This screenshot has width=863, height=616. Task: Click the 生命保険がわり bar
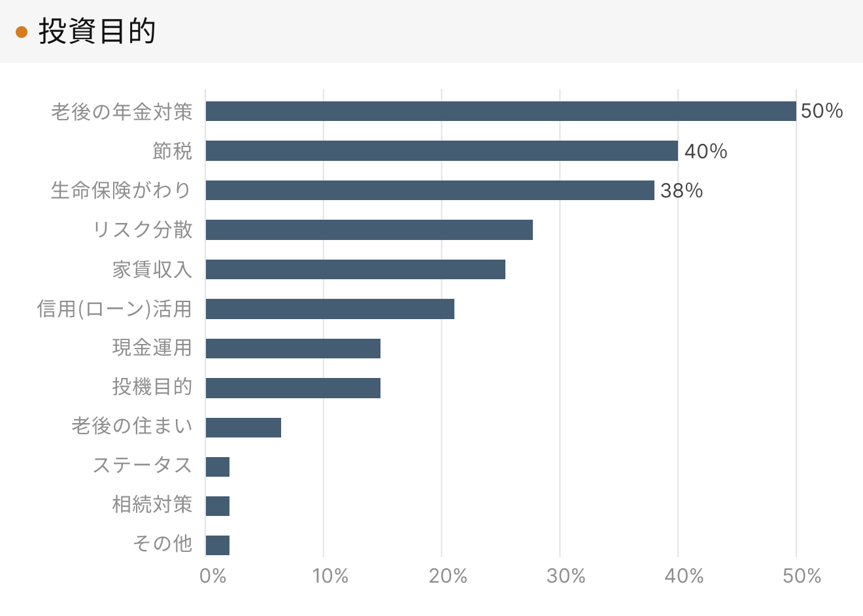coord(430,190)
